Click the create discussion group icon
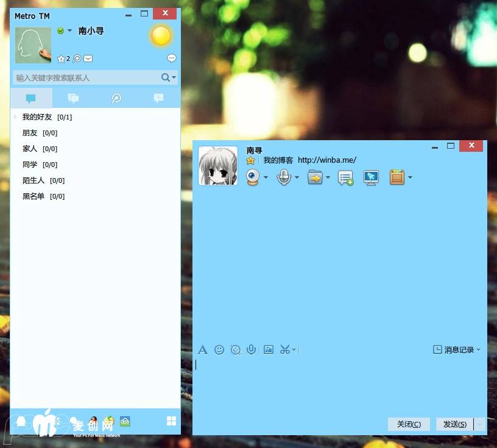The width and height of the screenshot is (497, 448). pyautogui.click(x=345, y=177)
